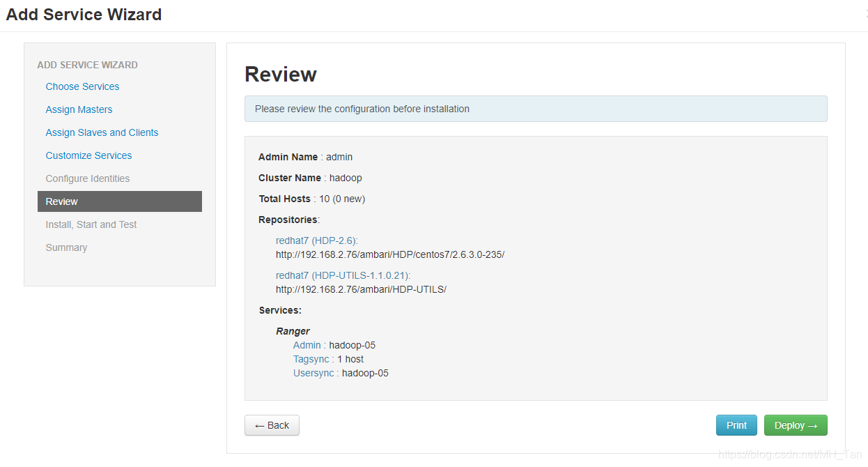Click the redhat7 (HDP-UTILS-1.1.0.21) repository label
The width and height of the screenshot is (868, 467).
point(343,275)
